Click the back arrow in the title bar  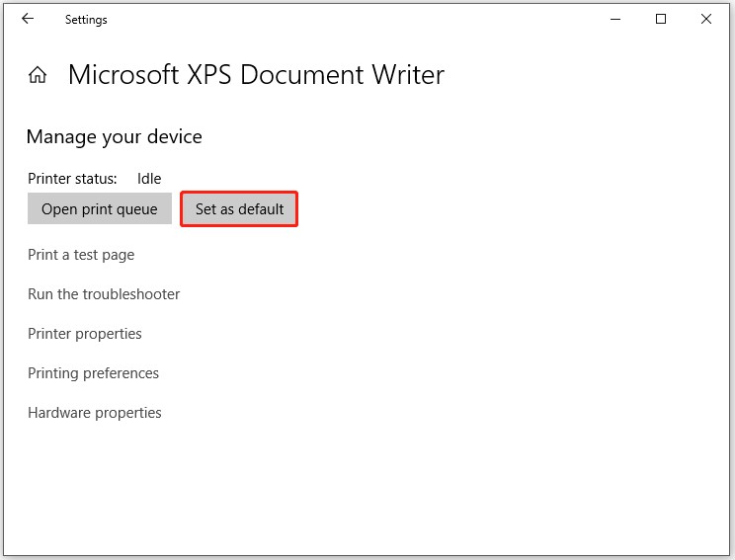(x=28, y=19)
